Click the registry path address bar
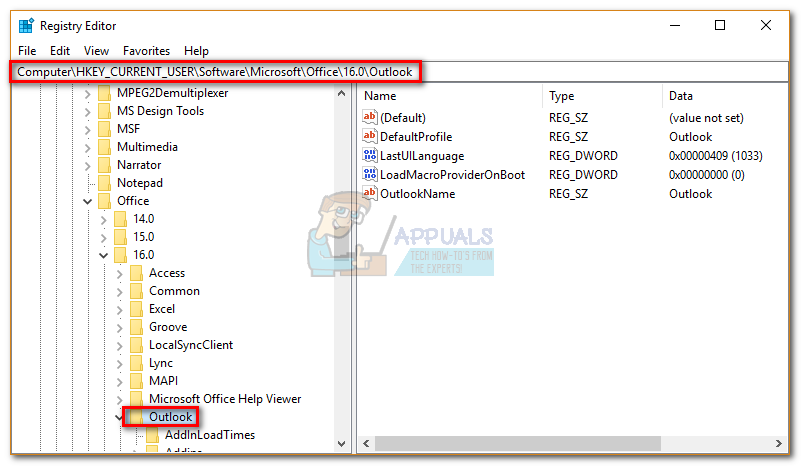 399,72
